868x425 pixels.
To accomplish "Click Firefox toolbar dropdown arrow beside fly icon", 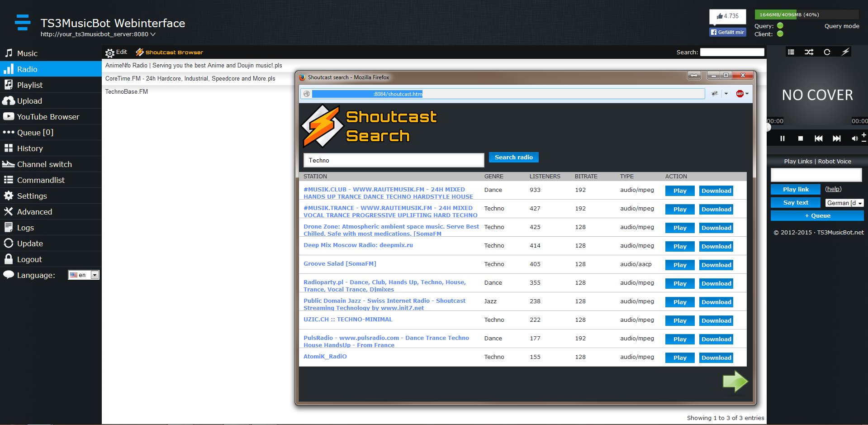I will coord(726,94).
